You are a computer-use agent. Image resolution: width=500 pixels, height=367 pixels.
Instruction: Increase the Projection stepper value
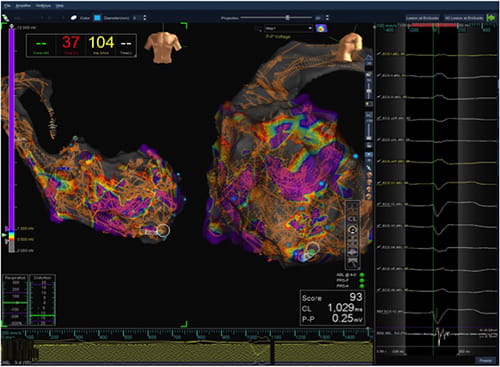pyautogui.click(x=327, y=16)
